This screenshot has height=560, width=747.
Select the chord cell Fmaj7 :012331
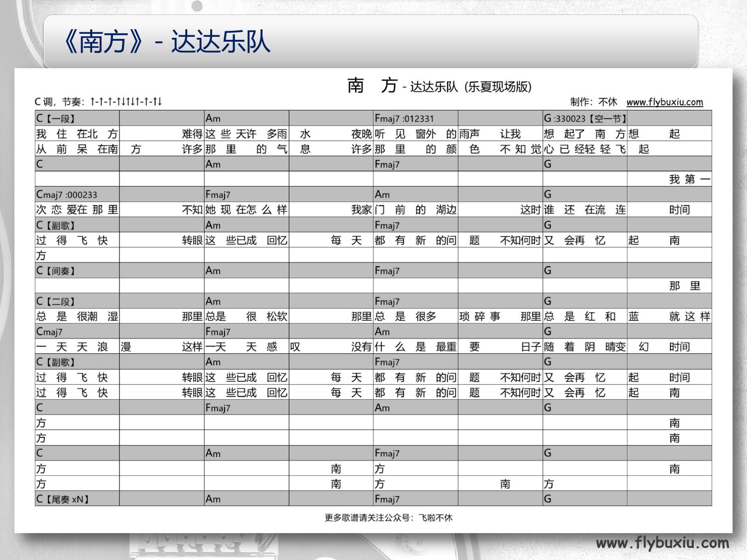coord(404,118)
